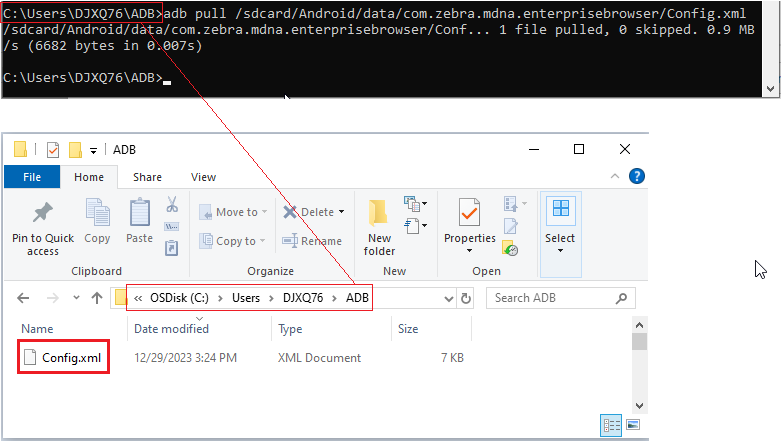Click the Help question mark icon
This screenshot has height=442, width=782.
pyautogui.click(x=637, y=177)
